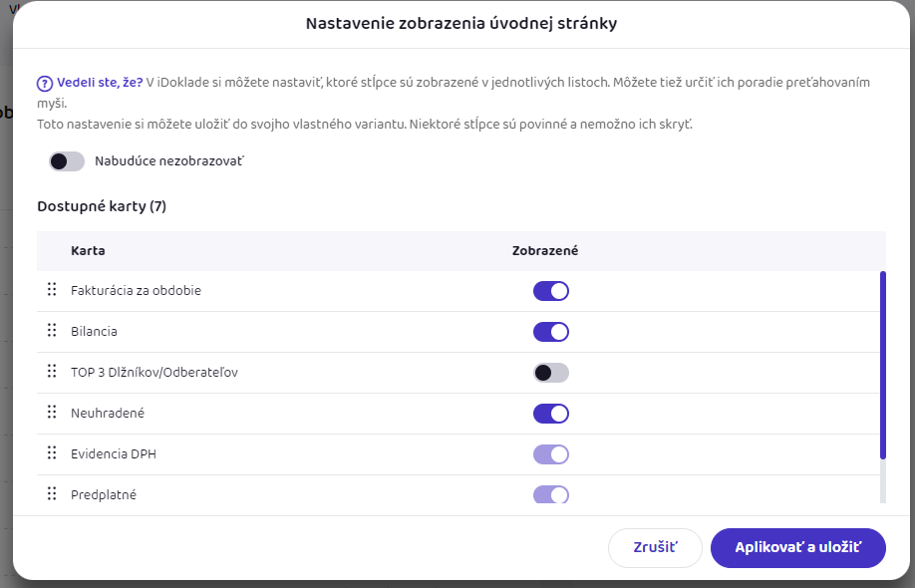This screenshot has height=588, width=915.
Task: Disable the Bilancia card toggle
Action: pos(551,332)
